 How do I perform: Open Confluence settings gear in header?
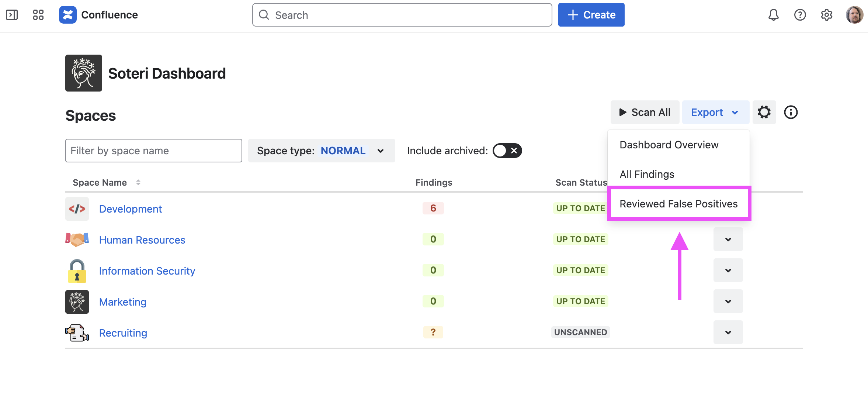click(826, 15)
